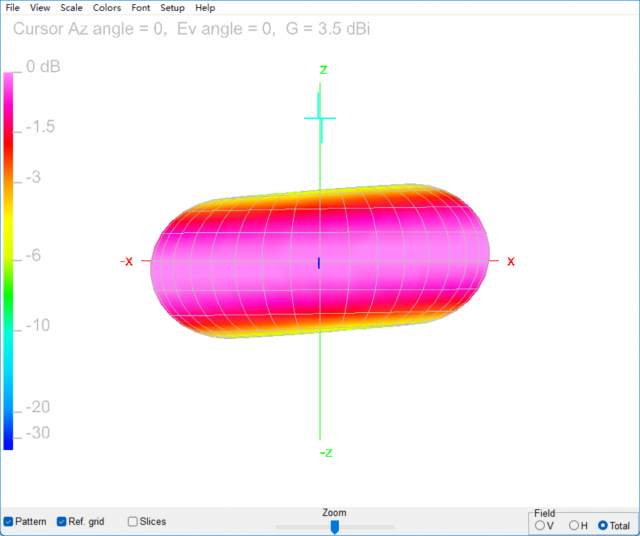Viewport: 640px width, 536px height.
Task: Click the red positive x axis label
Action: click(x=511, y=261)
